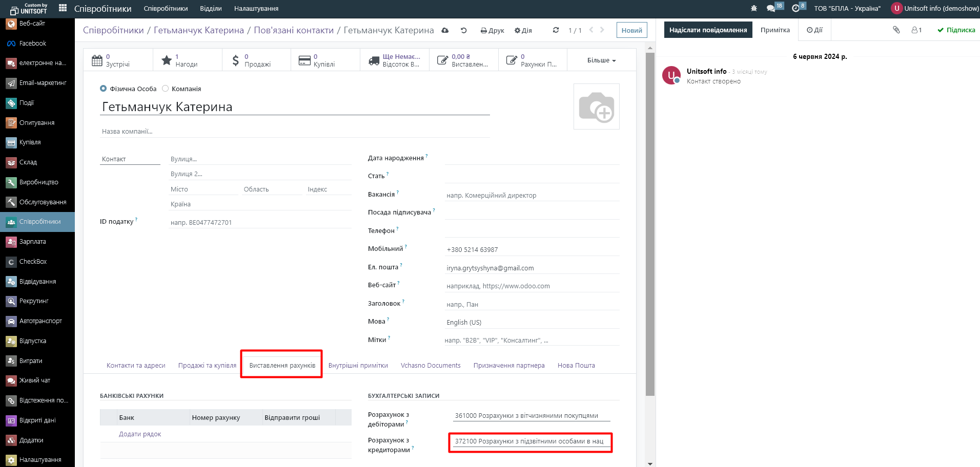
Task: Open the Мова language dropdown field
Action: 532,322
